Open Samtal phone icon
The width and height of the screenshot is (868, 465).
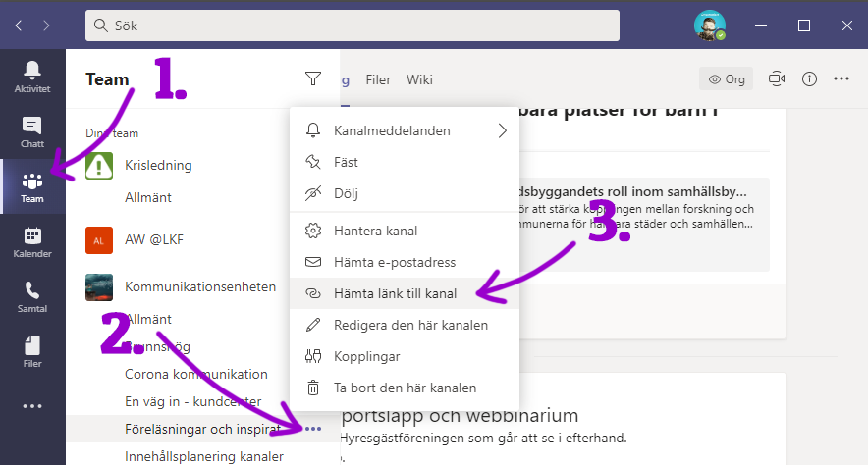(32, 297)
